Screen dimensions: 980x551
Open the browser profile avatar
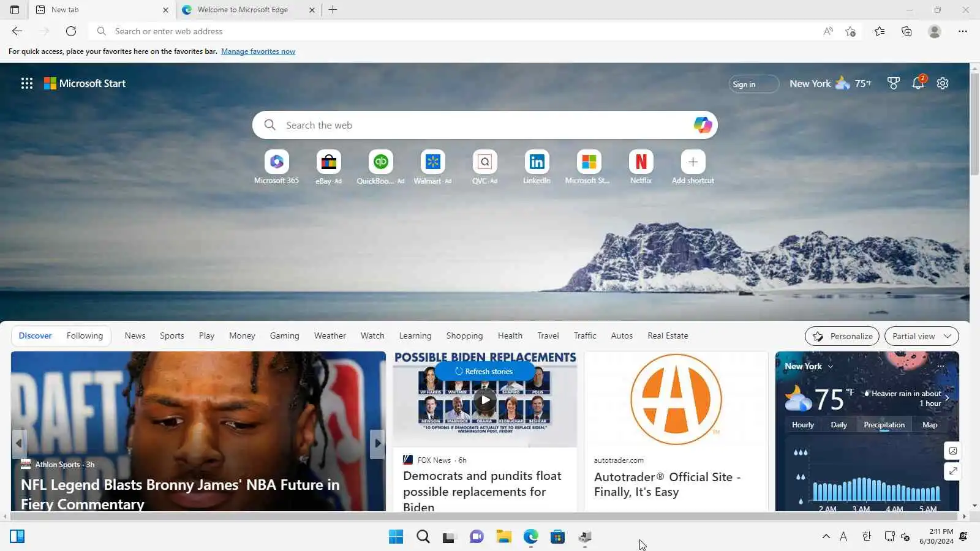tap(934, 31)
